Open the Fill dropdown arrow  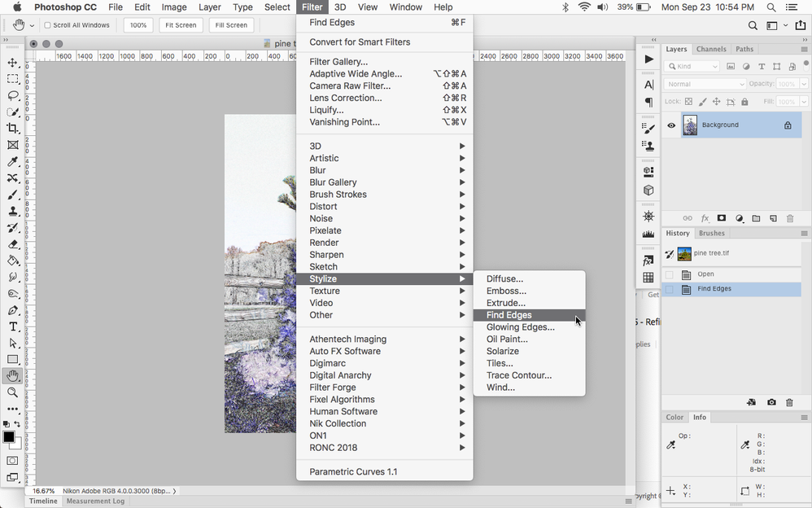(x=804, y=102)
